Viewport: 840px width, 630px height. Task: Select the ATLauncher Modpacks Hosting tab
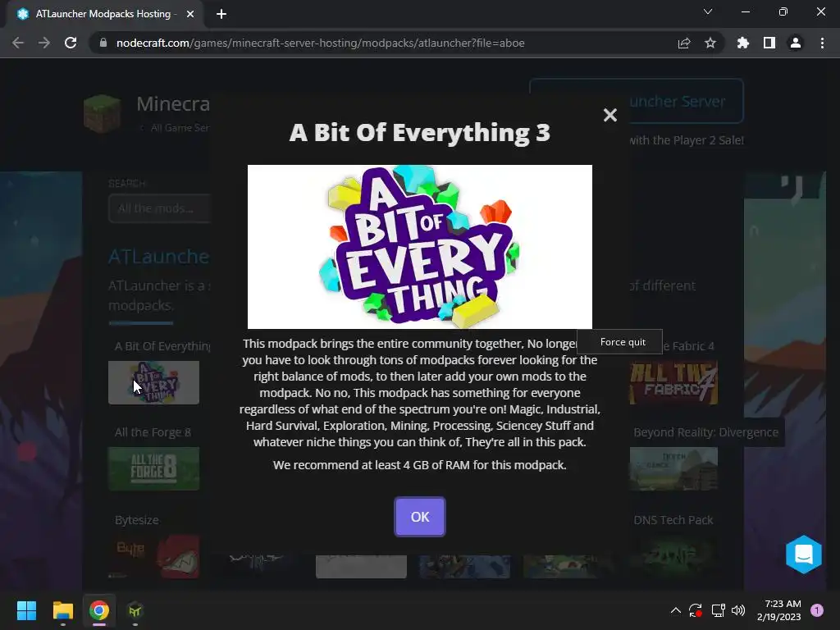[x=106, y=14]
